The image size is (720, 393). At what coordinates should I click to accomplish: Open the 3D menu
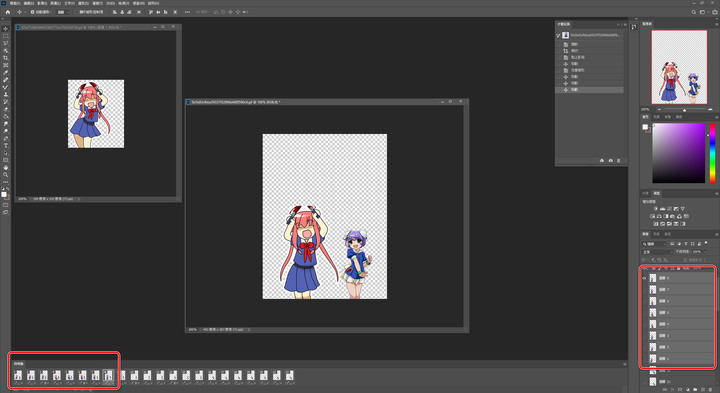pyautogui.click(x=110, y=3)
